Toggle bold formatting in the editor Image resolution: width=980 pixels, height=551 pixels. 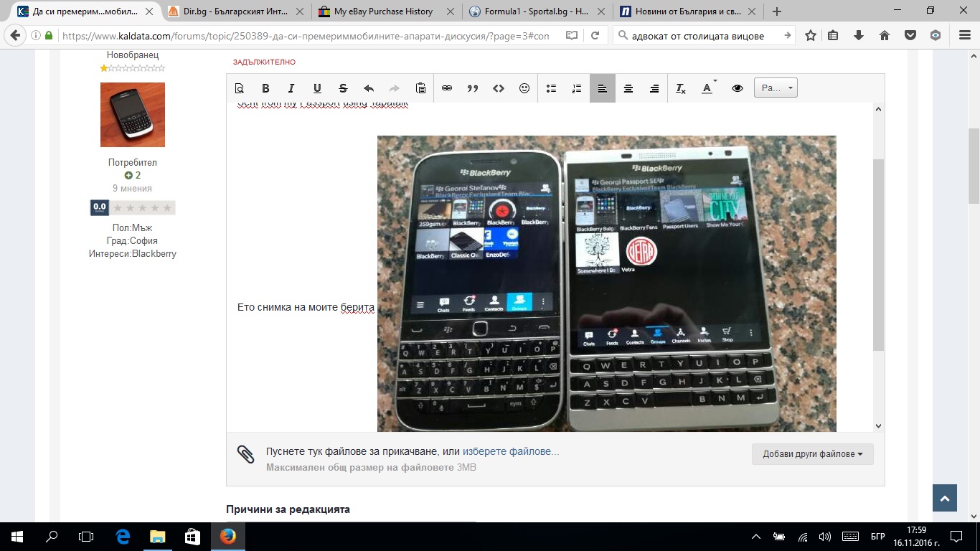click(265, 88)
